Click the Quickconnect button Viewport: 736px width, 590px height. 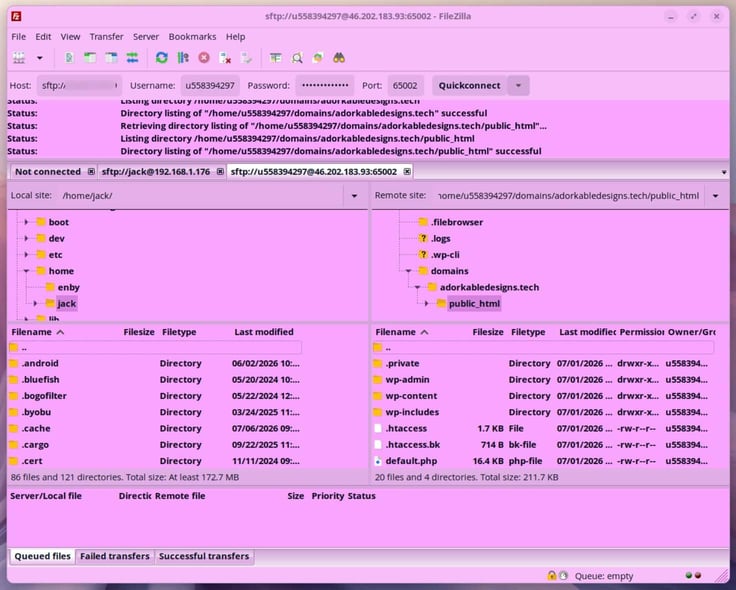click(x=469, y=85)
